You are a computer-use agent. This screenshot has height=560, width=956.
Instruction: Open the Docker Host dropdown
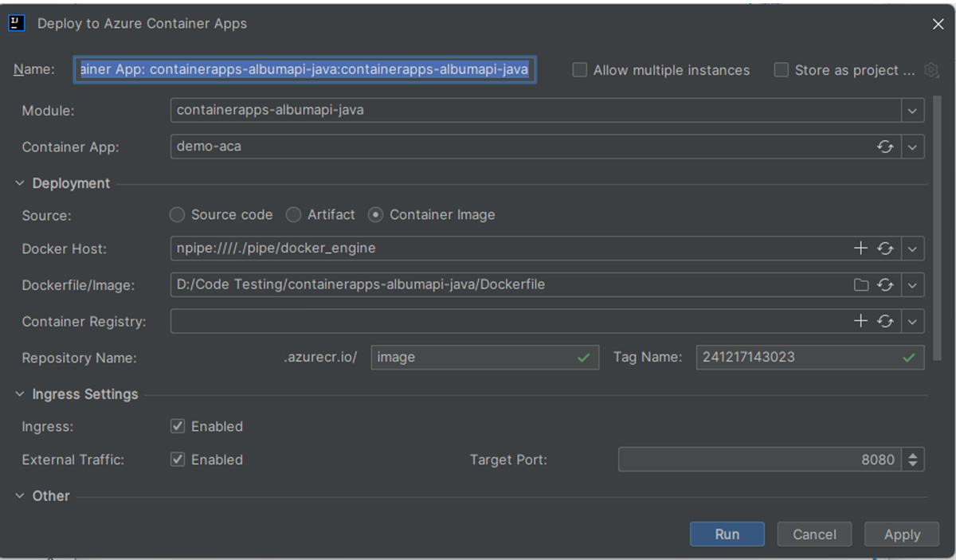(912, 248)
